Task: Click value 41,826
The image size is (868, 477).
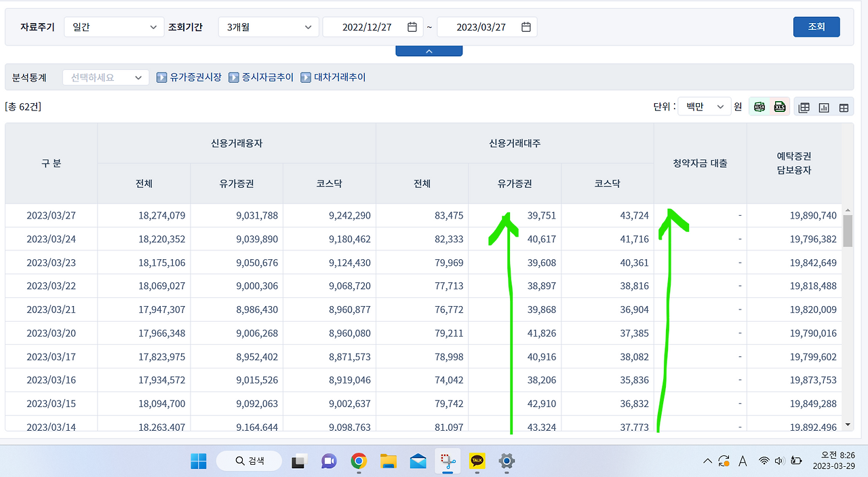Action: click(x=541, y=333)
